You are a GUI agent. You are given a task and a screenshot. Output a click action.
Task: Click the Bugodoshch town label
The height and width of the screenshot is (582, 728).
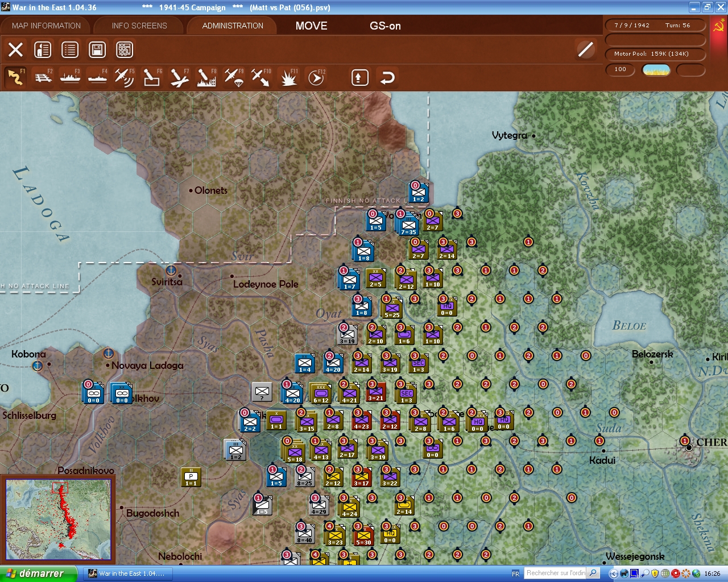click(152, 513)
